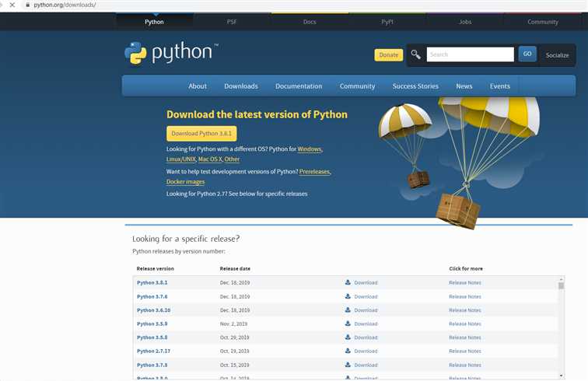This screenshot has height=381, width=588.
Task: Open the Socialize dropdown
Action: tap(557, 55)
